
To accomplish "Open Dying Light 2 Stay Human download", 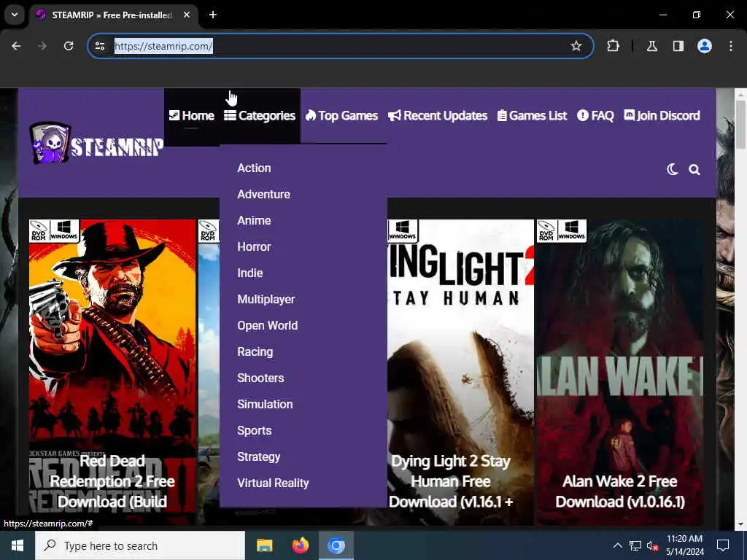I will 451,481.
